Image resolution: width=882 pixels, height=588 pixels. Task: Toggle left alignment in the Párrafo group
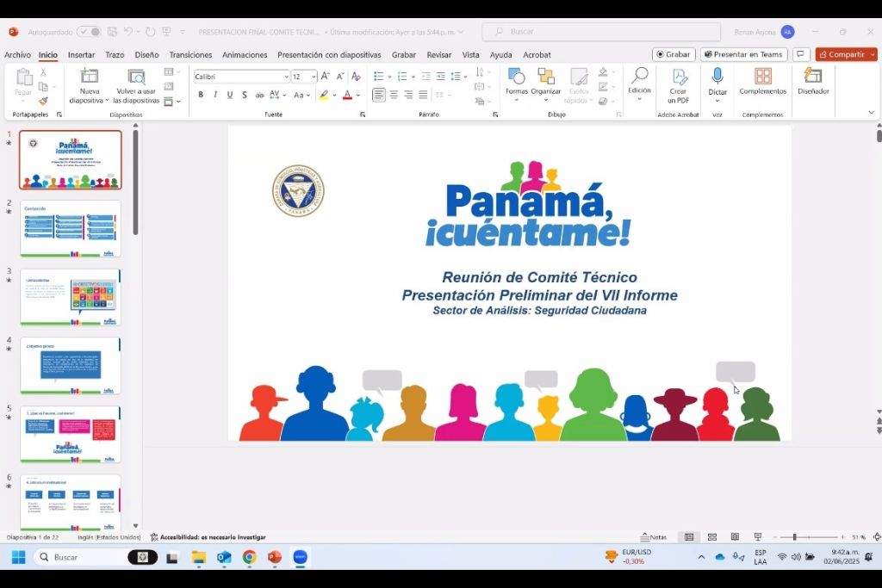pos(379,95)
